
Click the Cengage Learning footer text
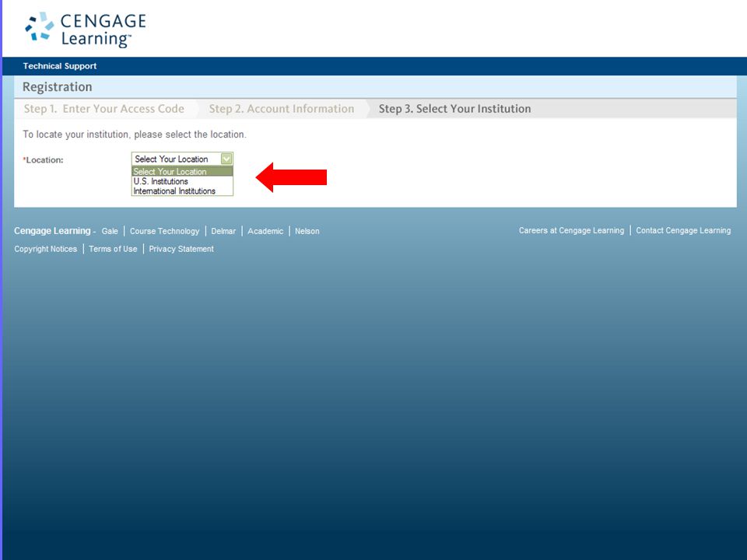(52, 231)
